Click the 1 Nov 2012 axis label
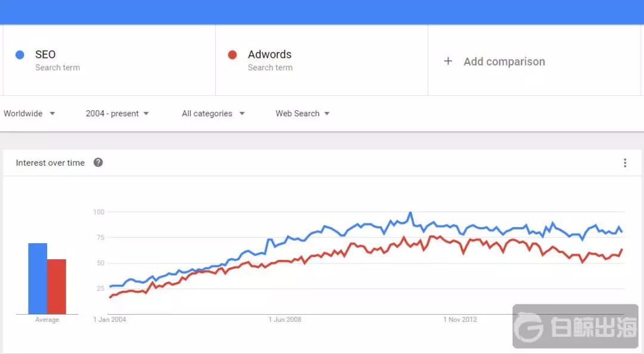 tap(460, 319)
